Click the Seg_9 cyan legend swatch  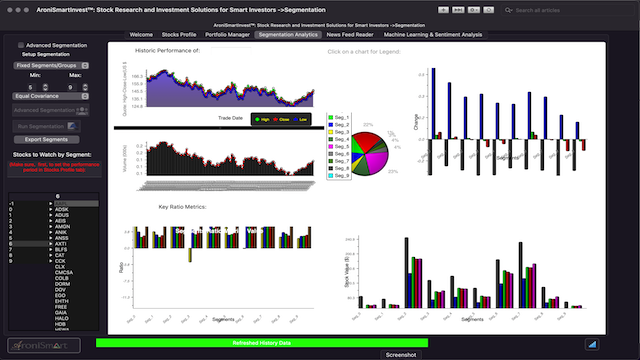point(331,176)
